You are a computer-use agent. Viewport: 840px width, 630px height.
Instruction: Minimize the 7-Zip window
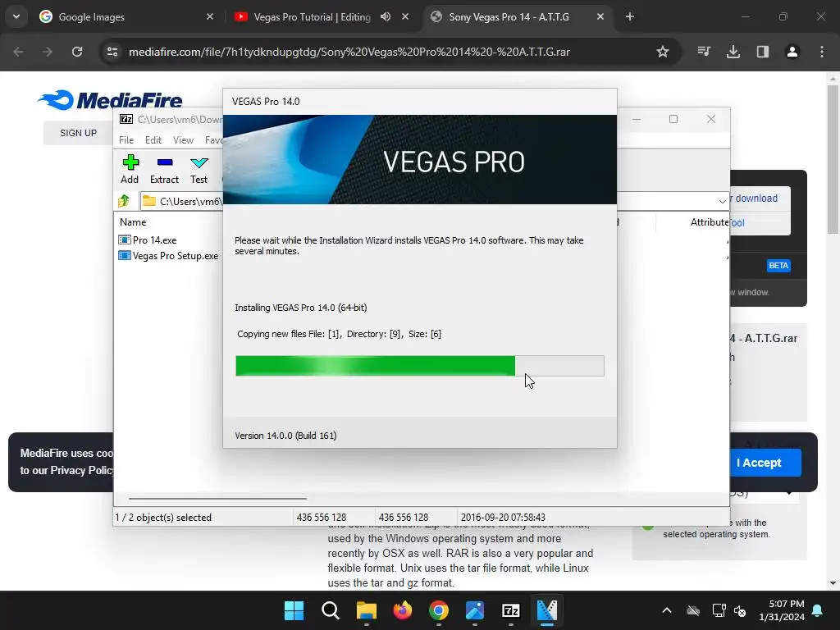(637, 119)
